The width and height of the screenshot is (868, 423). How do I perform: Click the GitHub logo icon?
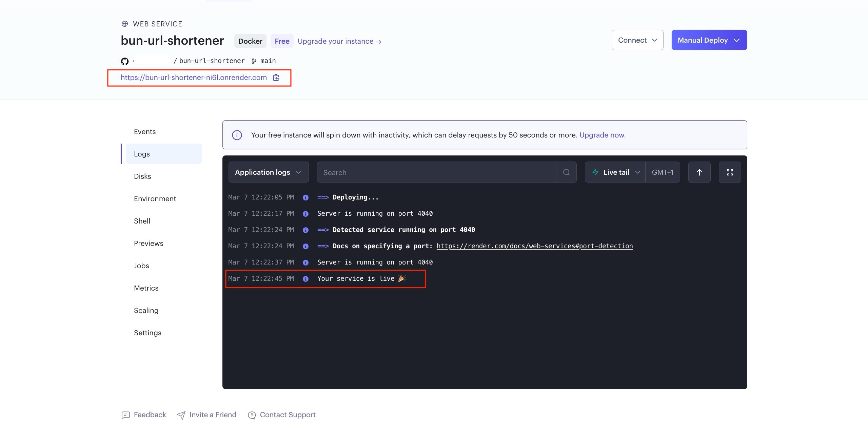(125, 61)
